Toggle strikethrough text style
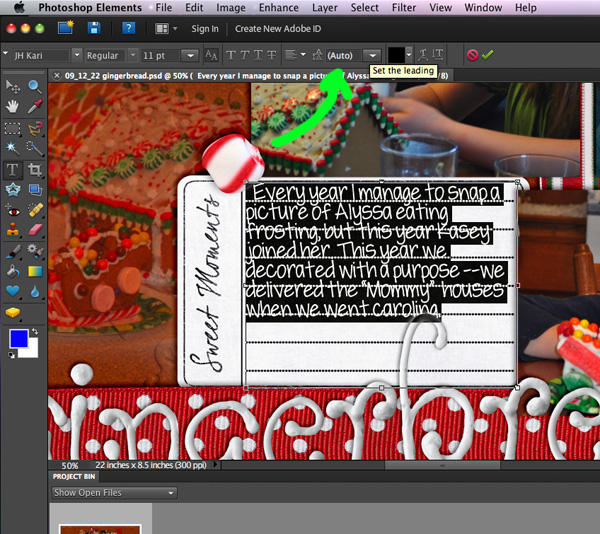Image resolution: width=600 pixels, height=534 pixels. pyautogui.click(x=272, y=55)
